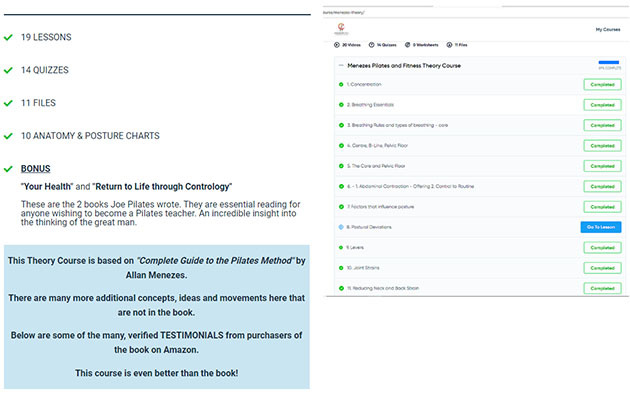
Task: Click blue status dot for 8. Postural Deviations
Action: (x=341, y=227)
